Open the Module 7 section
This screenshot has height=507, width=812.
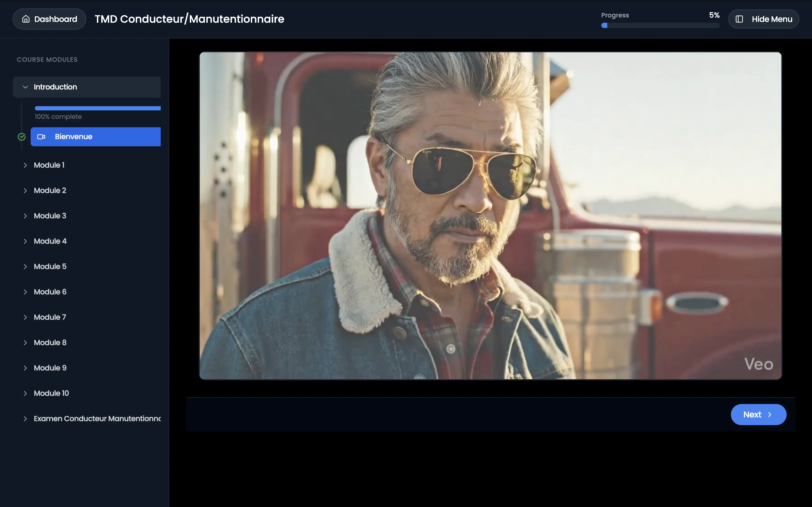point(50,317)
